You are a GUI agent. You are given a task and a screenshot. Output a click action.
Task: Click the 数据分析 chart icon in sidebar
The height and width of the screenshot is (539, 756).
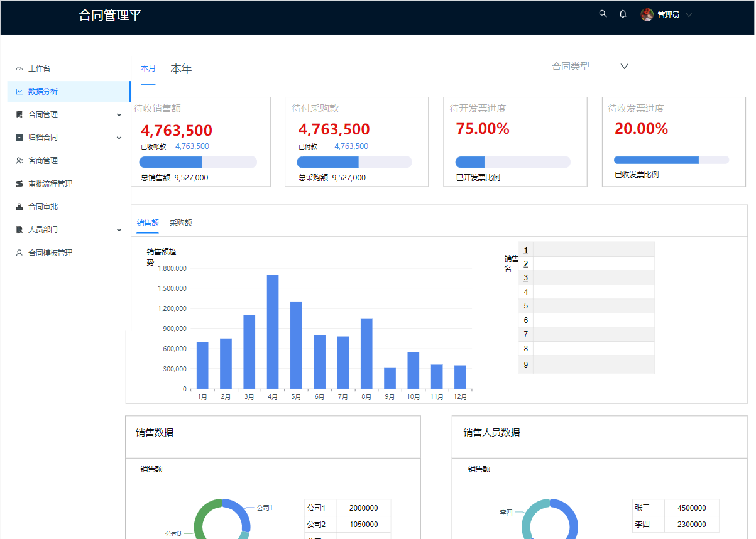click(x=19, y=92)
